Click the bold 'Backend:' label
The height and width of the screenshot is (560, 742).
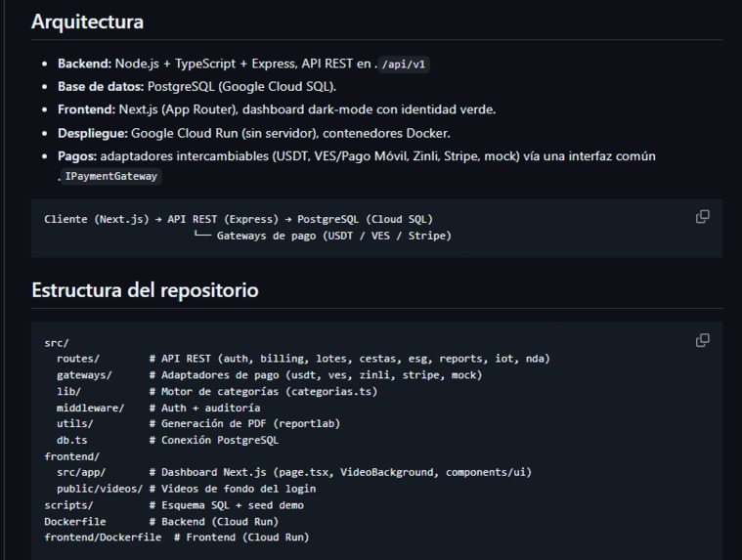(x=85, y=64)
